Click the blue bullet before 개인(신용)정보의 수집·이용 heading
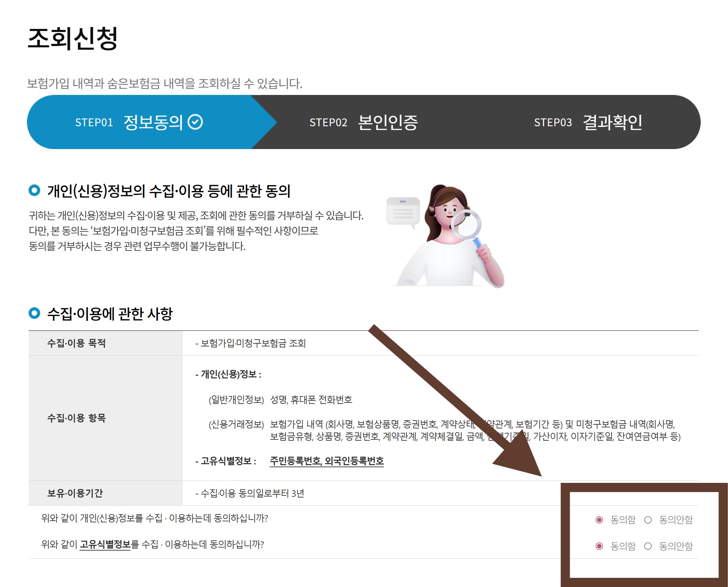 click(34, 190)
